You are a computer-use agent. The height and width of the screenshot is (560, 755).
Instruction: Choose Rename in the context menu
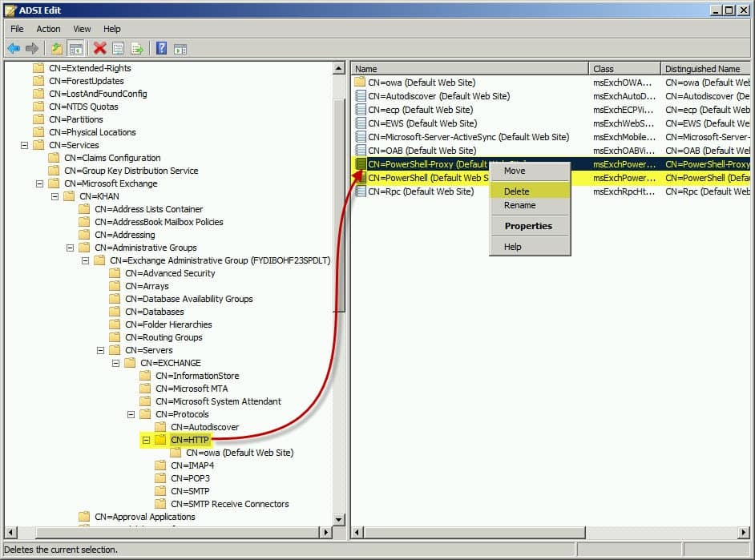(530, 205)
